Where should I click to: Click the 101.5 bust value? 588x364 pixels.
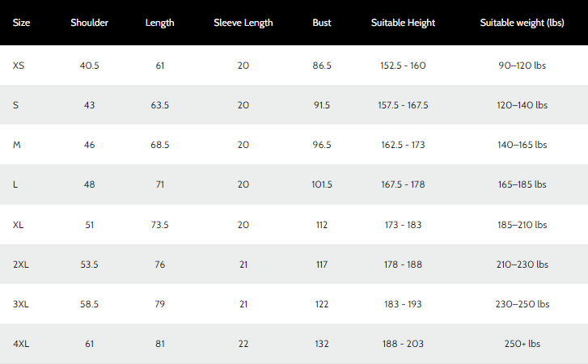(x=322, y=184)
